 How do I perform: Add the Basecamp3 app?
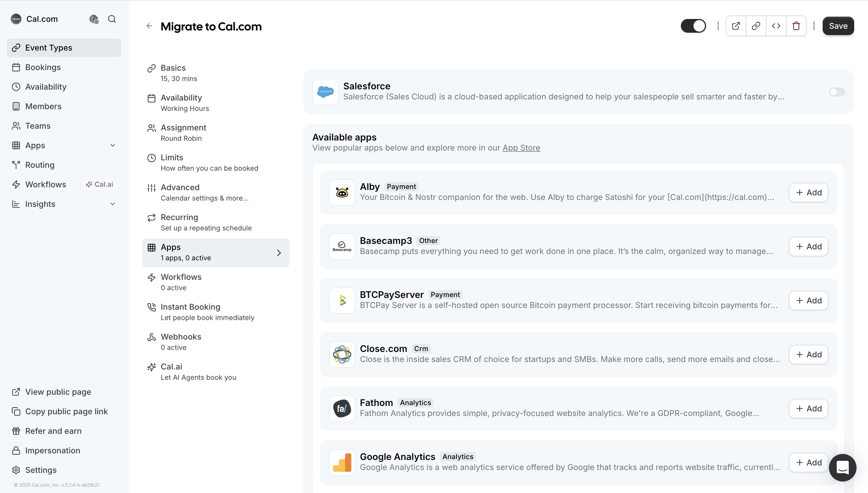[x=809, y=246]
